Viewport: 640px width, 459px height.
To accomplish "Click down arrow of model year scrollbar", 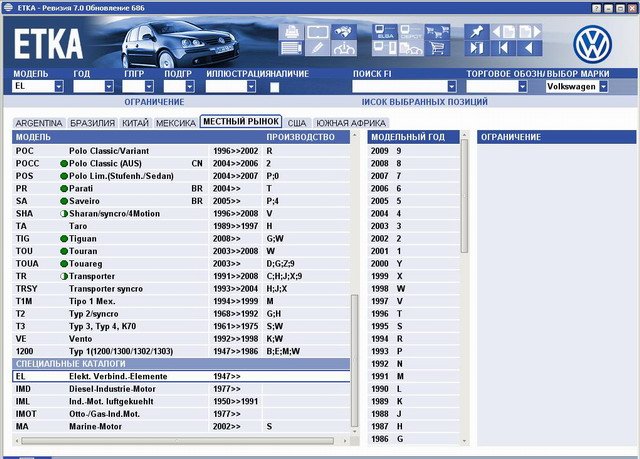I will click(x=464, y=441).
